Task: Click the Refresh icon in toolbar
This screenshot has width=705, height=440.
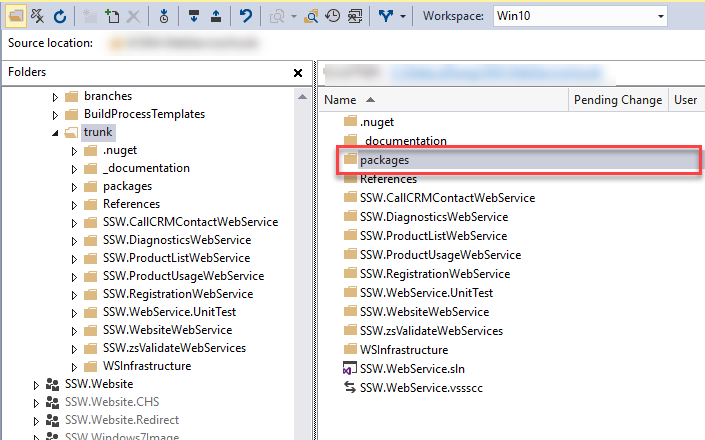Action: click(60, 16)
